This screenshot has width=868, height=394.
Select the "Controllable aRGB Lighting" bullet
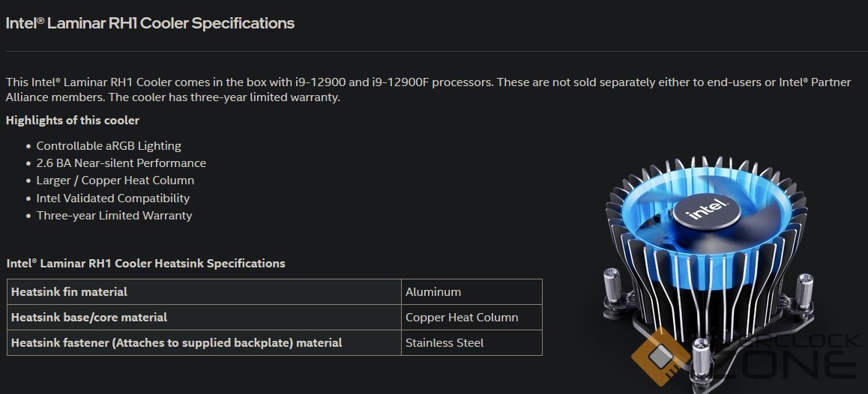(109, 146)
